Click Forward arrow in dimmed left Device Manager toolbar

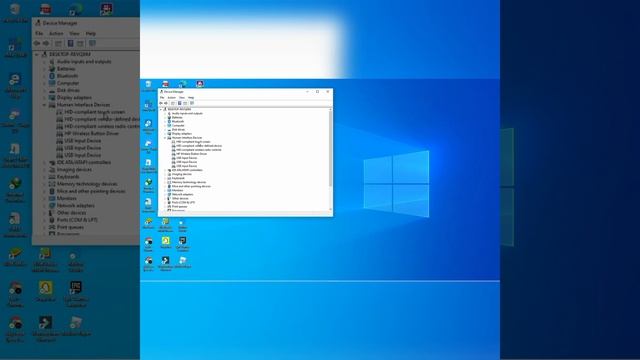pyautogui.click(x=46, y=43)
